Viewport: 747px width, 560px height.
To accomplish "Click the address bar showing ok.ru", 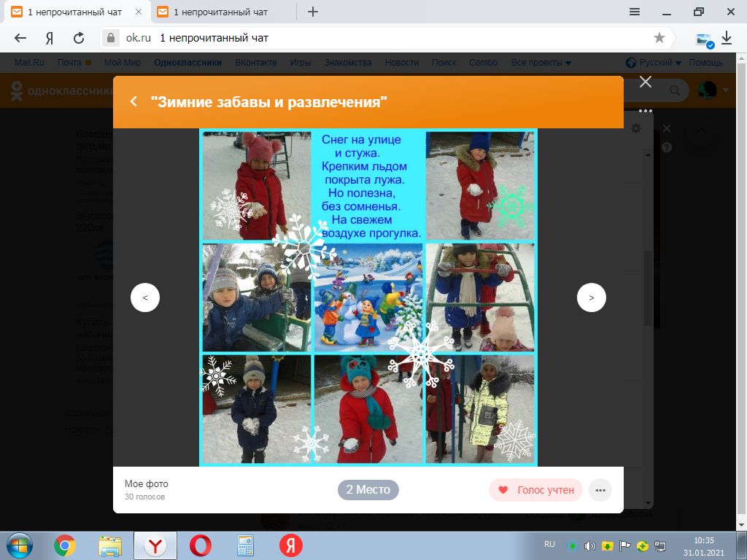I will (379, 38).
